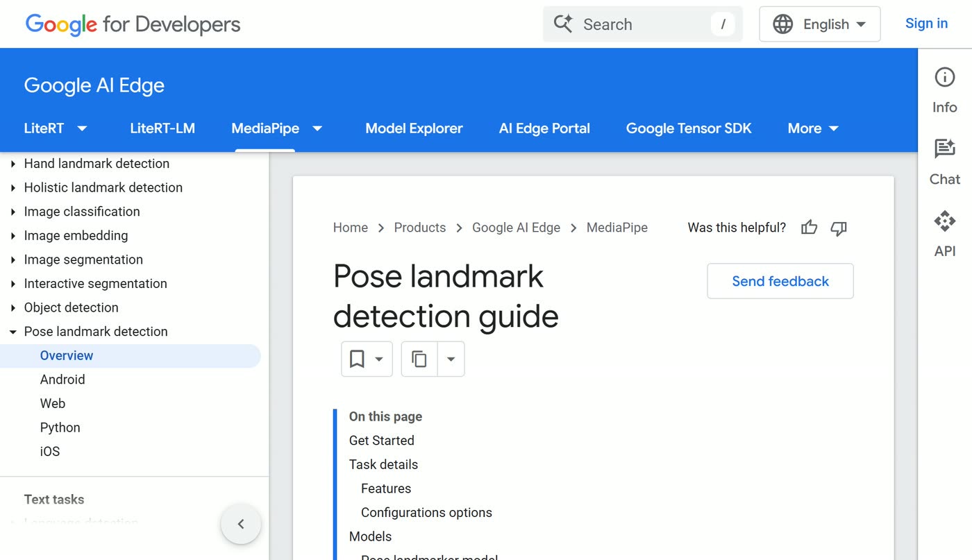
Task: Collapse the left navigation with chevron button
Action: click(241, 524)
